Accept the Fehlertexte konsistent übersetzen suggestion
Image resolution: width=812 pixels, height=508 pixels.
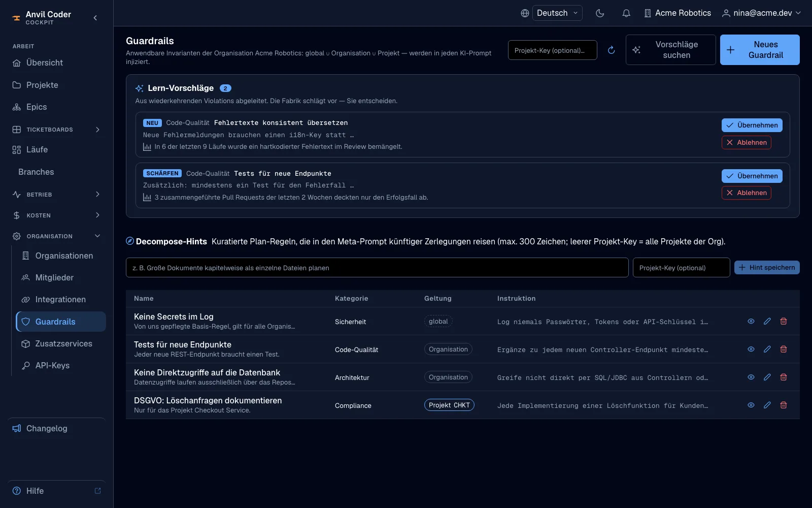(x=752, y=125)
